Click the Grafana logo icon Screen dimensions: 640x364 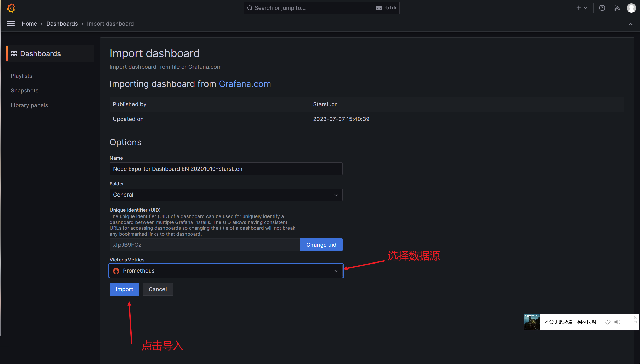point(11,8)
